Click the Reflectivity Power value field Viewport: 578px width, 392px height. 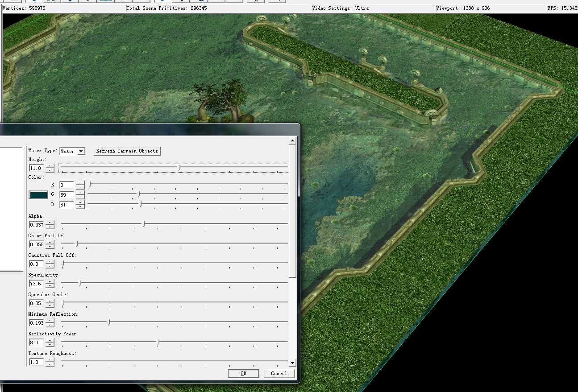point(36,342)
